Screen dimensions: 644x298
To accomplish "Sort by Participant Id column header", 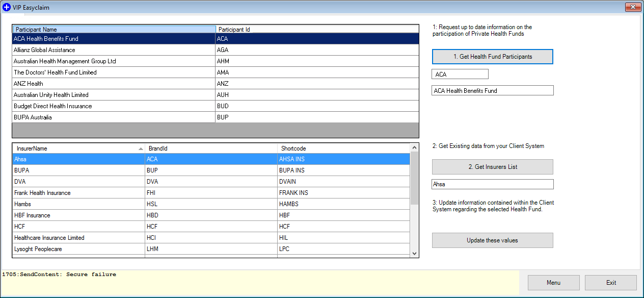I will pyautogui.click(x=317, y=30).
